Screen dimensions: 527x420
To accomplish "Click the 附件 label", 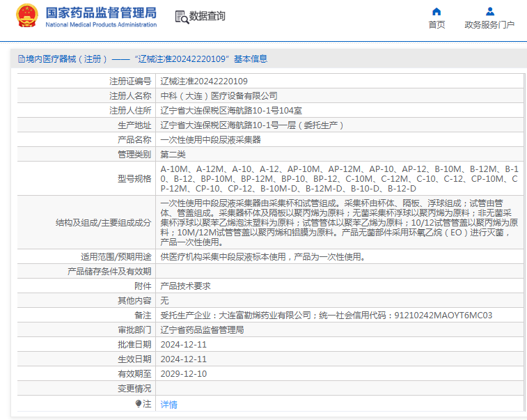I will click(x=143, y=286).
